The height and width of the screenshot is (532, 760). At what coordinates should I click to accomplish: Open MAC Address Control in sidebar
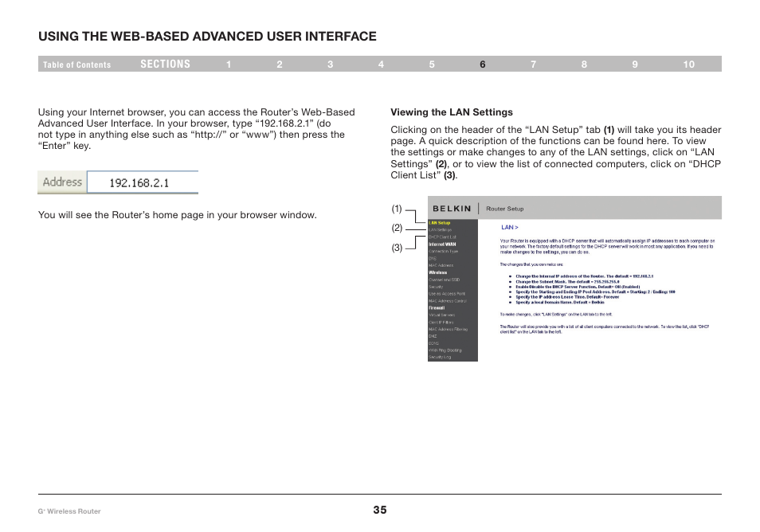click(x=448, y=301)
